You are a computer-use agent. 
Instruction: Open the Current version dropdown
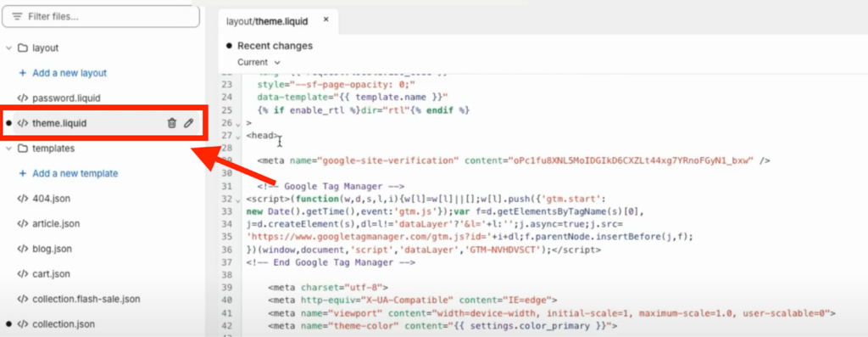point(259,63)
